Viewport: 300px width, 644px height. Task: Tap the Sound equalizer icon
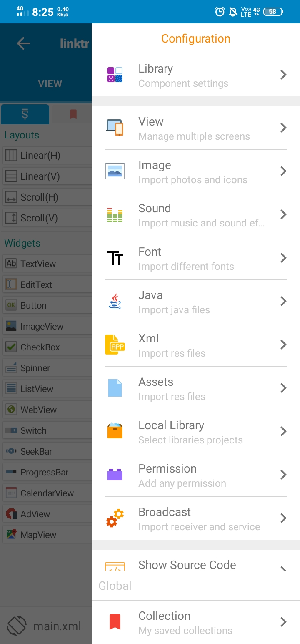[x=115, y=215]
